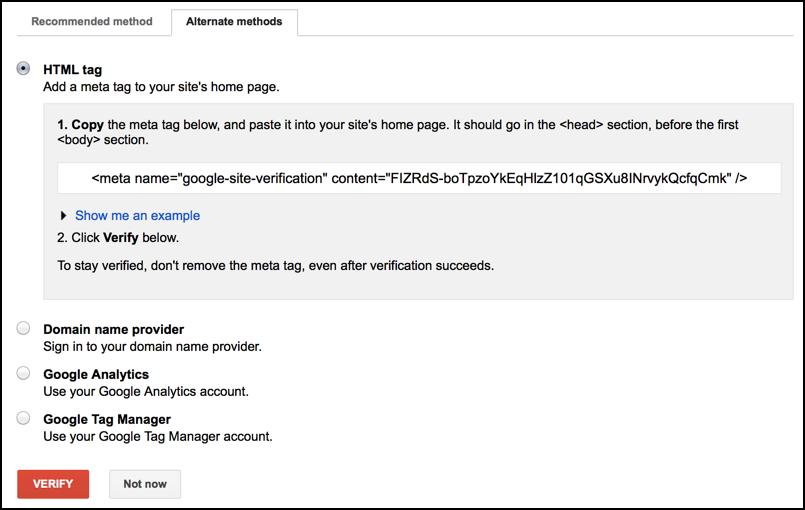The height and width of the screenshot is (510, 805).
Task: Select the Google Analytics radio button
Action: tap(24, 373)
